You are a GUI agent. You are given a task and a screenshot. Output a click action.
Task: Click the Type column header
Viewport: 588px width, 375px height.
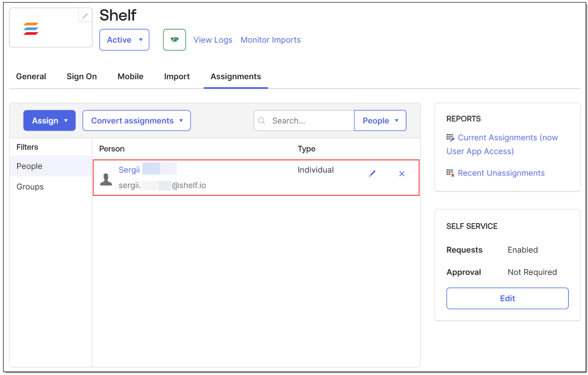[x=306, y=149]
